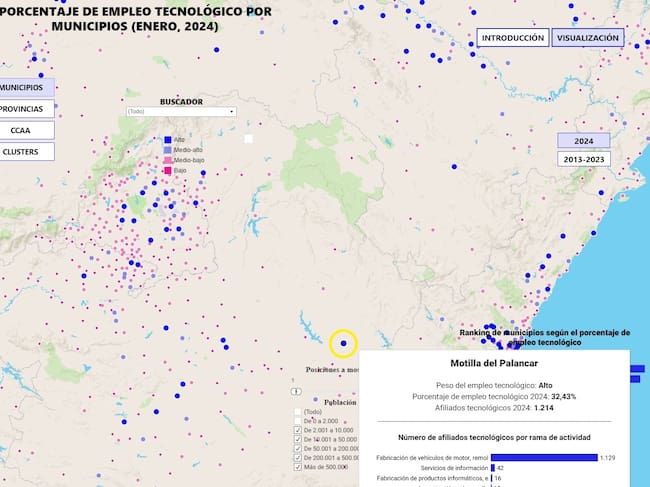
Task: Select the magenta Bajo legend color
Action: pyautogui.click(x=168, y=171)
